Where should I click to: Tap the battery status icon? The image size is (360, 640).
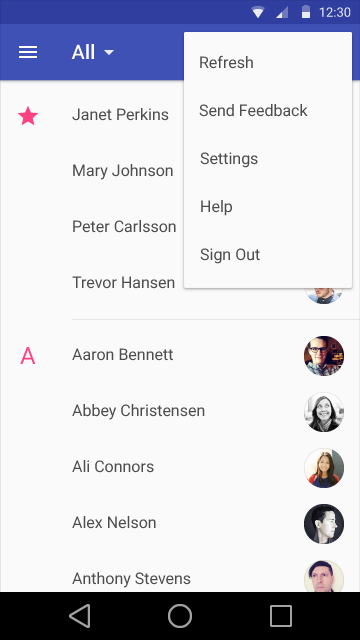pyautogui.click(x=306, y=12)
